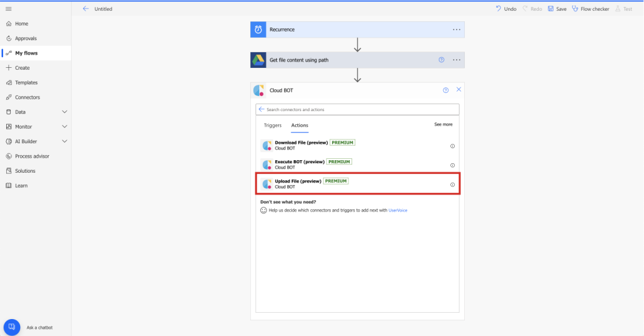Viewport: 644px width, 336px height.
Task: Go back using the arrow beside Untitled
Action: (x=86, y=9)
